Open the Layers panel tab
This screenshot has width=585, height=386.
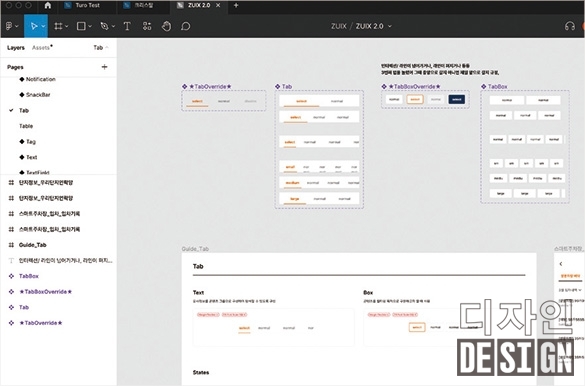16,48
